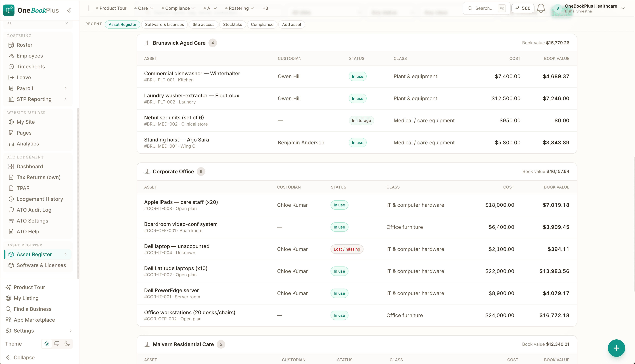
Task: Open the Care dropdown menu
Action: (x=144, y=8)
